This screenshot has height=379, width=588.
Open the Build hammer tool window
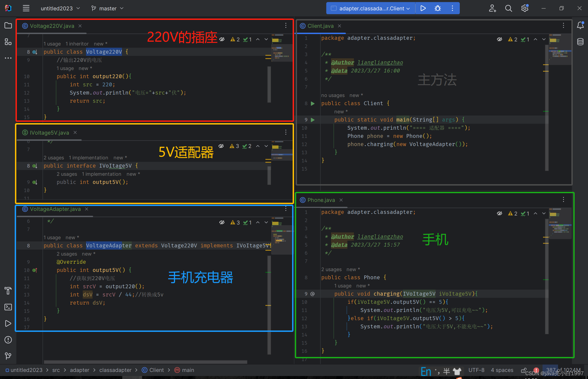point(8,291)
